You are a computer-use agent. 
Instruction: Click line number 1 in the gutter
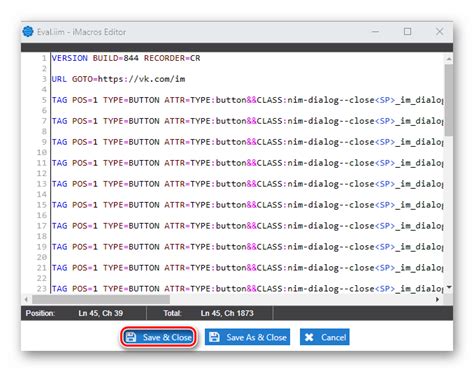click(44, 58)
